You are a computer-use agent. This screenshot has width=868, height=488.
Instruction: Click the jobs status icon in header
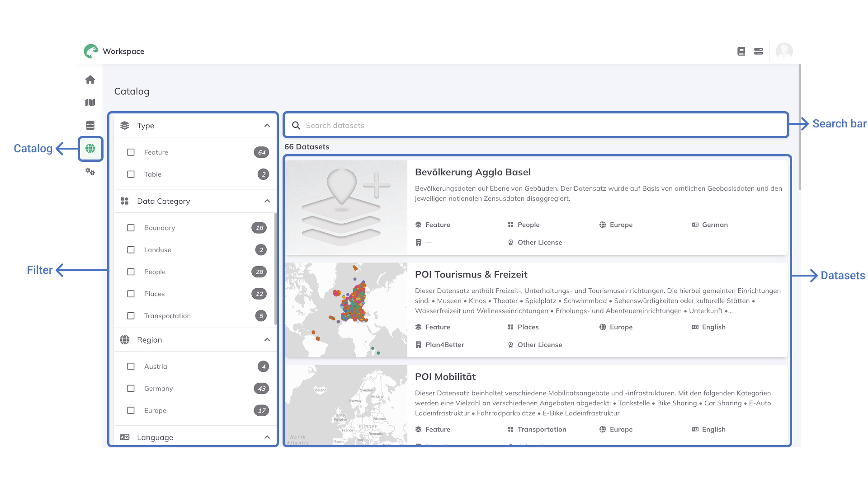758,52
